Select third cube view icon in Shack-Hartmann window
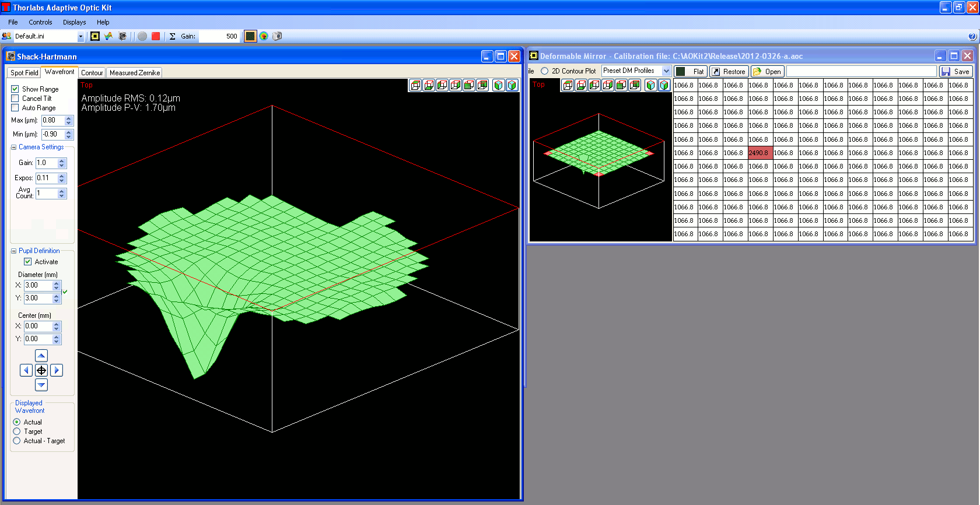Screen dimensions: 980x505 click(442, 85)
